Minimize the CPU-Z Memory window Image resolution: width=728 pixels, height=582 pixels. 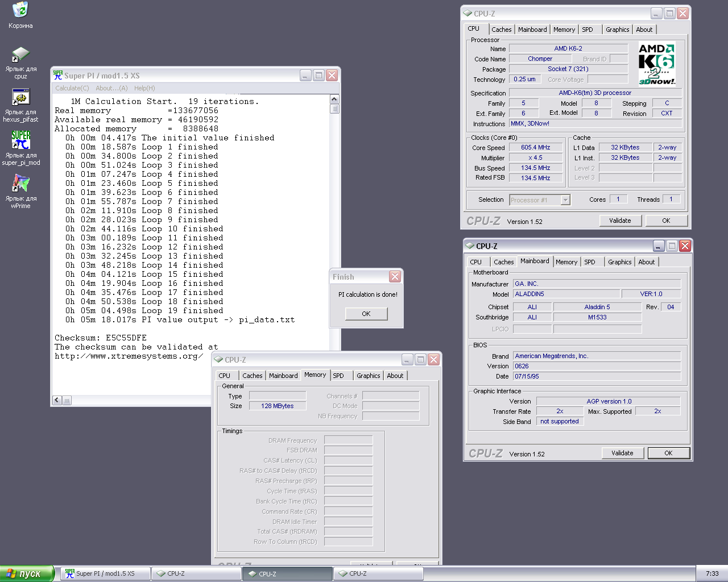pyautogui.click(x=407, y=359)
